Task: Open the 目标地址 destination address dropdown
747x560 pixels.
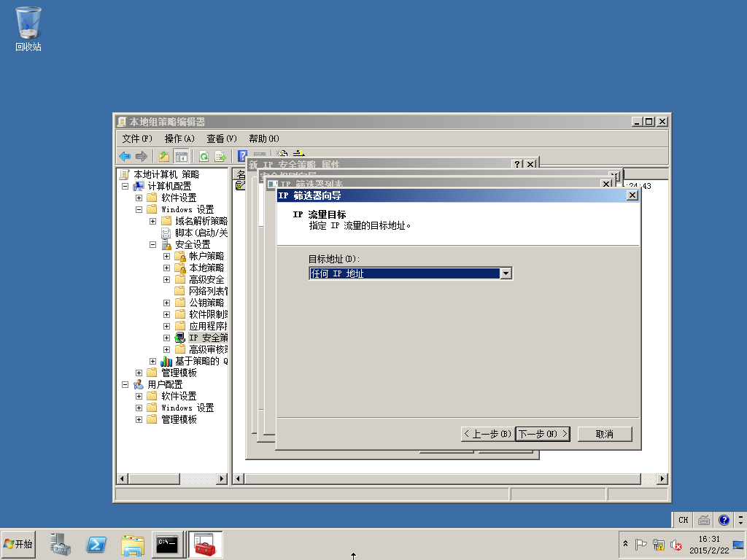Action: [x=506, y=273]
